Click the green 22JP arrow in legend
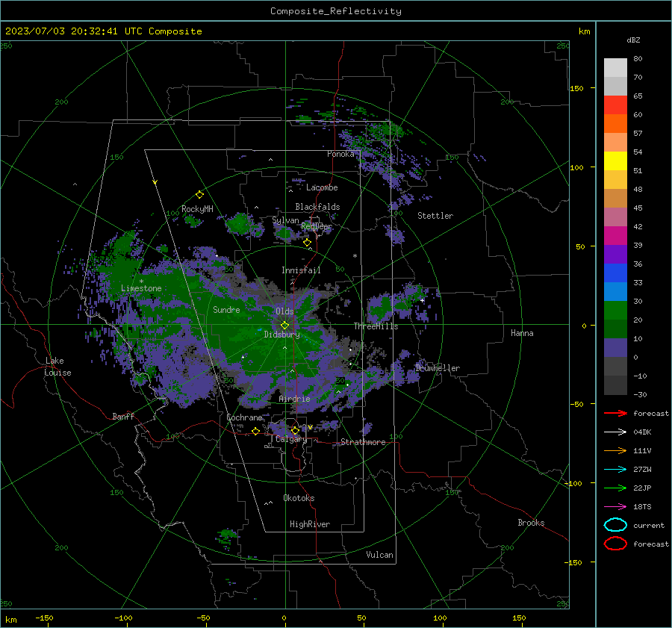Image resolution: width=672 pixels, height=628 pixels. 615,488
